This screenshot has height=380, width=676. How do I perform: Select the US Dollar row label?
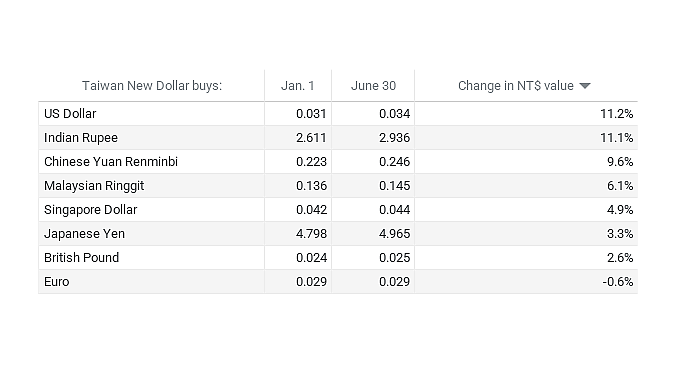point(70,114)
